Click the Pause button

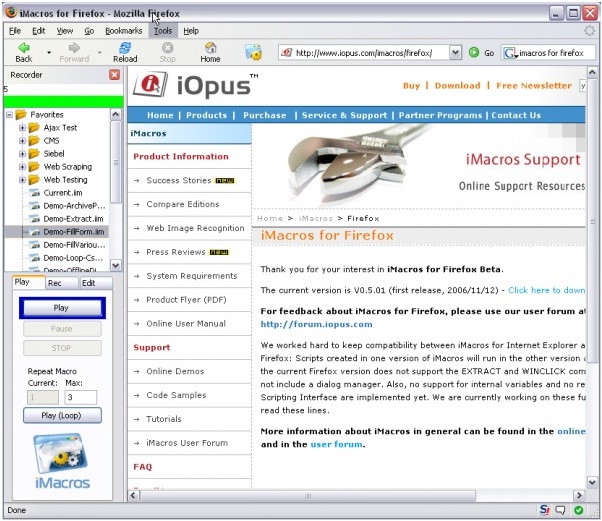62,329
